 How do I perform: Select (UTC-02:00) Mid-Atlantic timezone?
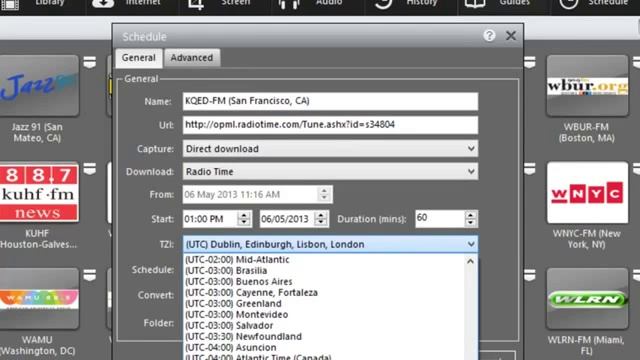click(323, 260)
